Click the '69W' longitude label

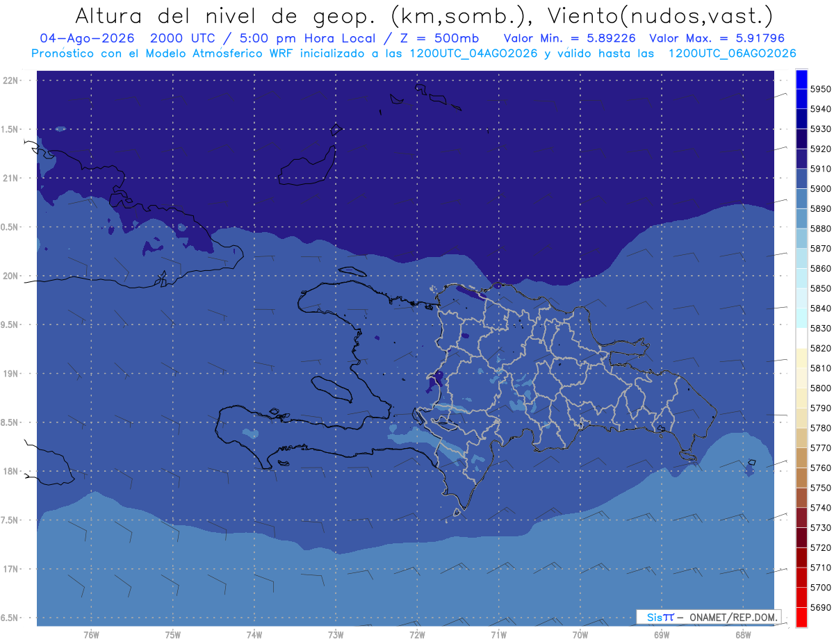coord(662,634)
